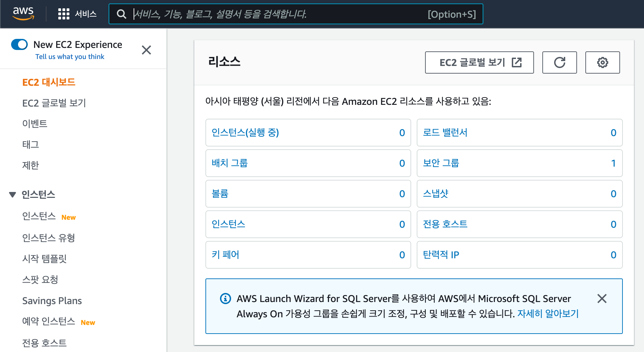Open the 서비스 grid menu icon
This screenshot has width=644, height=352.
pos(64,14)
